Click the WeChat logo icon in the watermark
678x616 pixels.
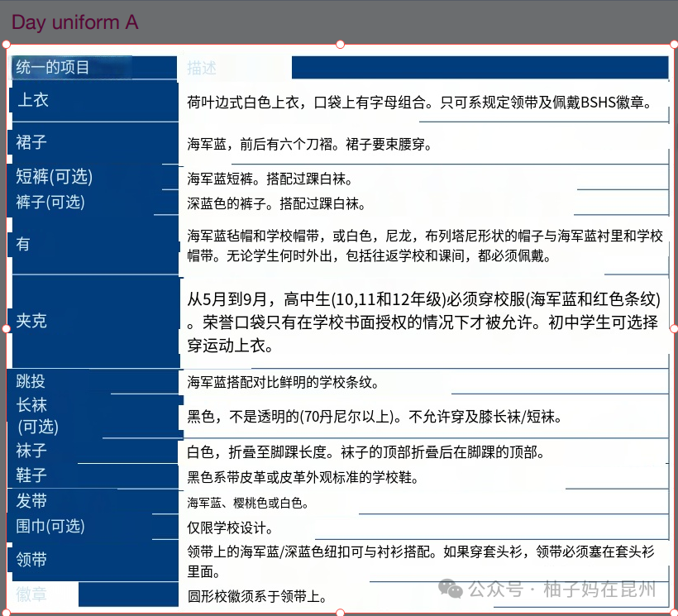tap(451, 588)
